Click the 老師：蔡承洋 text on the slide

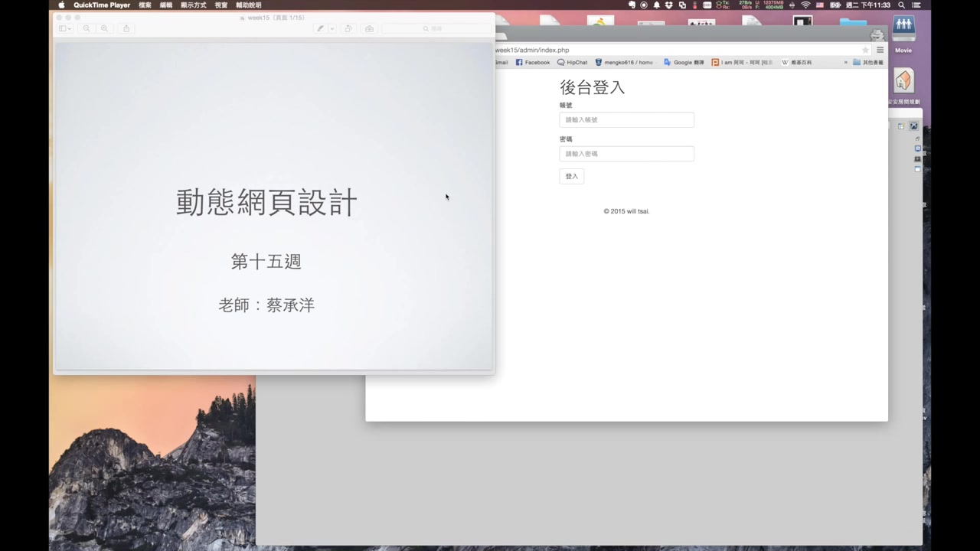pyautogui.click(x=266, y=305)
